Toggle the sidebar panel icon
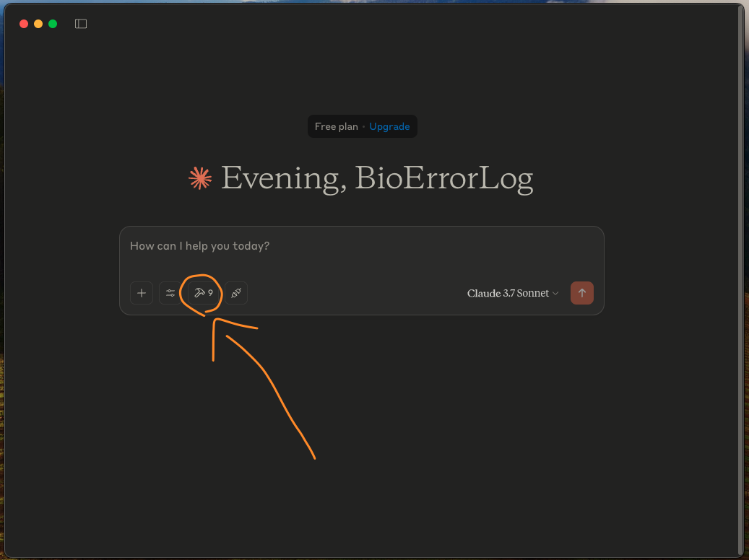This screenshot has height=560, width=749. tap(81, 24)
